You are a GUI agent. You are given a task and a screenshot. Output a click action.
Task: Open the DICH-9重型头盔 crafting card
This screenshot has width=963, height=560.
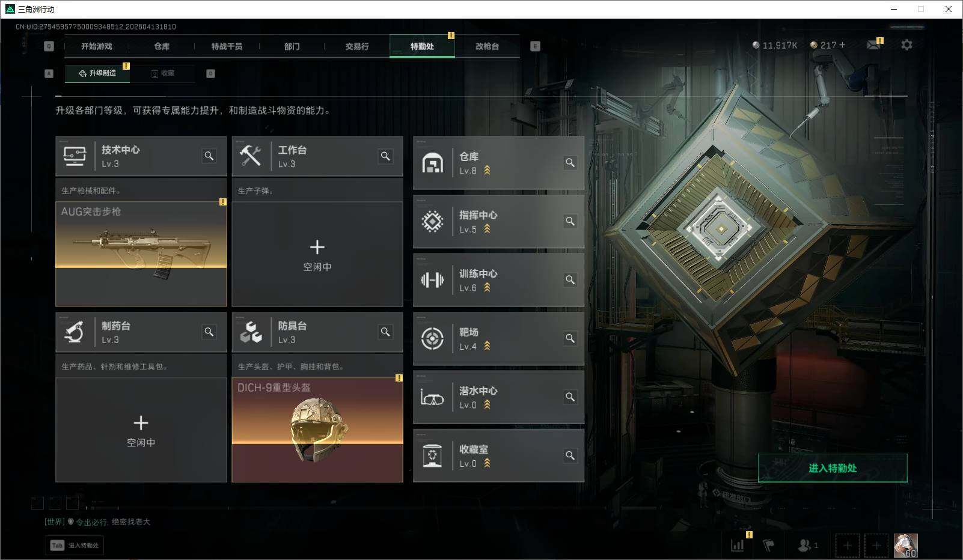point(317,430)
